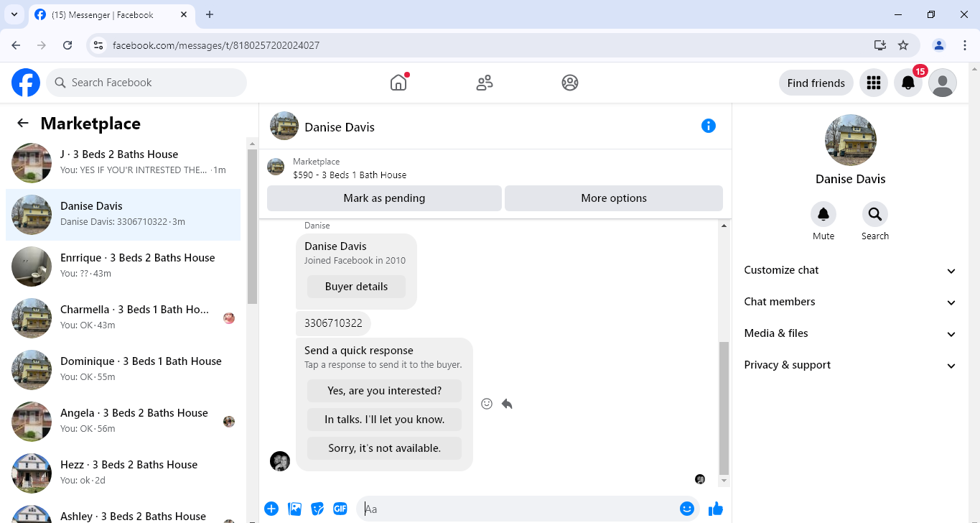Click the Search Facebook field
Screen dimensions: 980x523
(146, 83)
